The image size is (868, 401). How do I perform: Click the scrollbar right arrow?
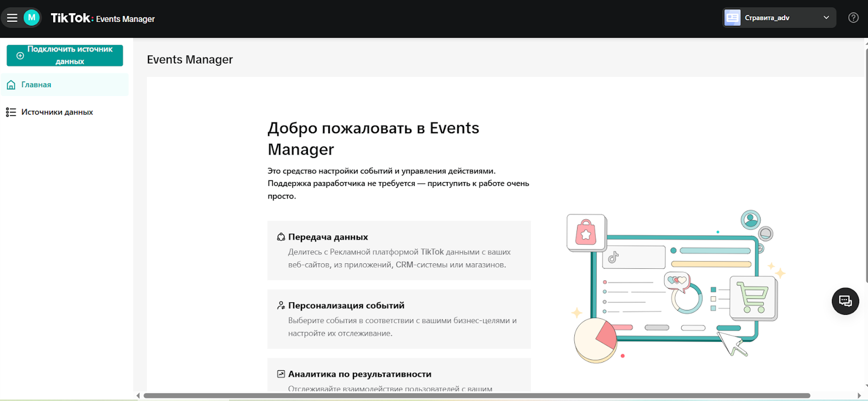859,396
